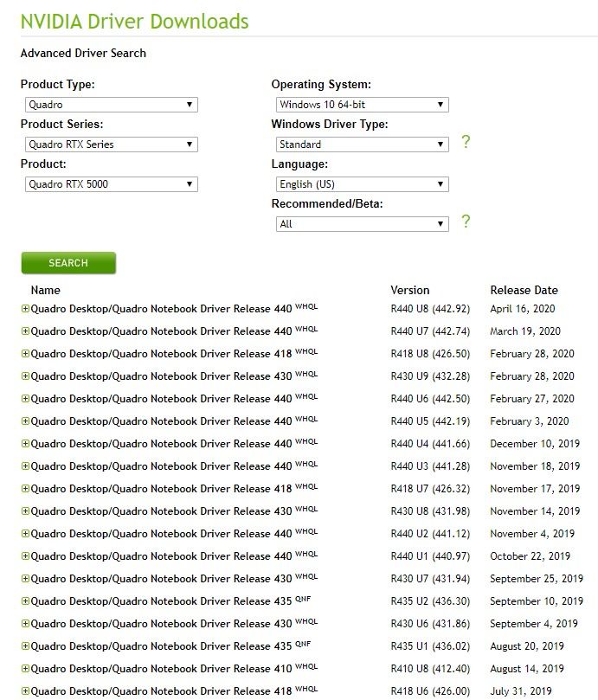Open the Operating System dropdown
Image resolution: width=598 pixels, height=700 pixels.
[363, 105]
